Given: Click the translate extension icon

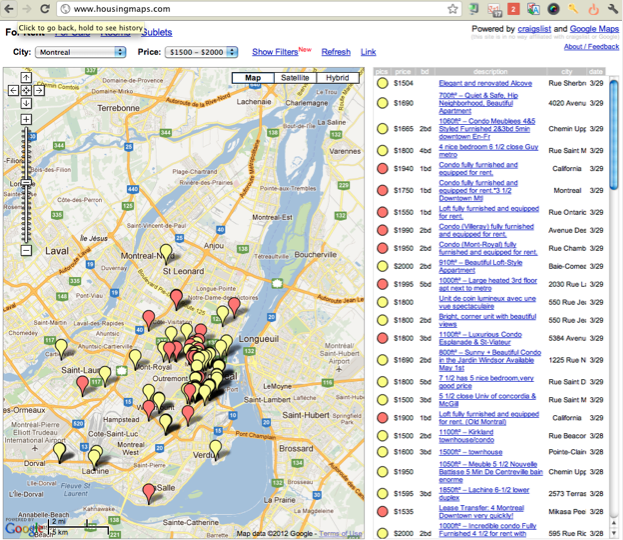Looking at the screenshot, I should pyautogui.click(x=533, y=9).
